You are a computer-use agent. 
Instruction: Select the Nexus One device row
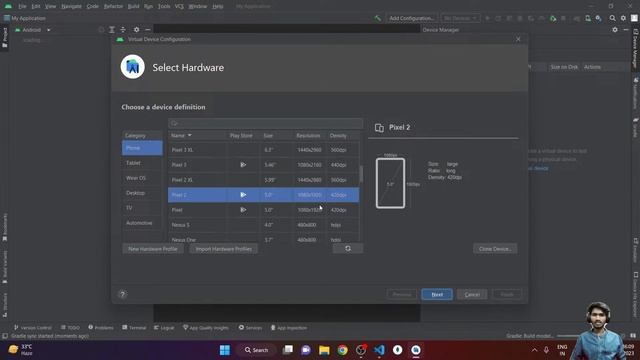[x=264, y=238]
